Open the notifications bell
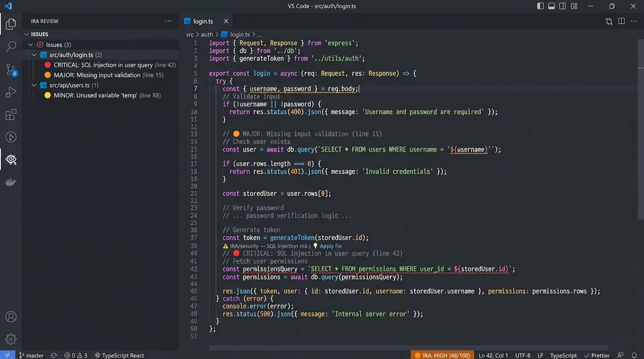This screenshot has width=644, height=359. coord(634,355)
